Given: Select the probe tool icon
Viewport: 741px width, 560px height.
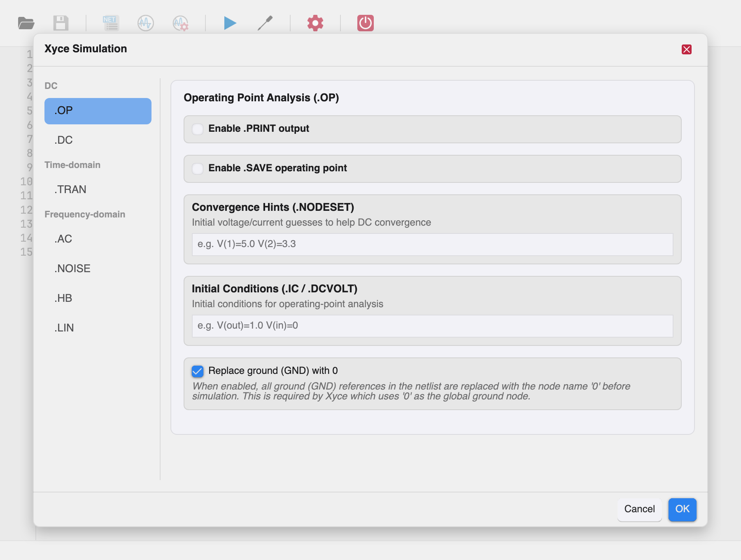Looking at the screenshot, I should pos(265,23).
